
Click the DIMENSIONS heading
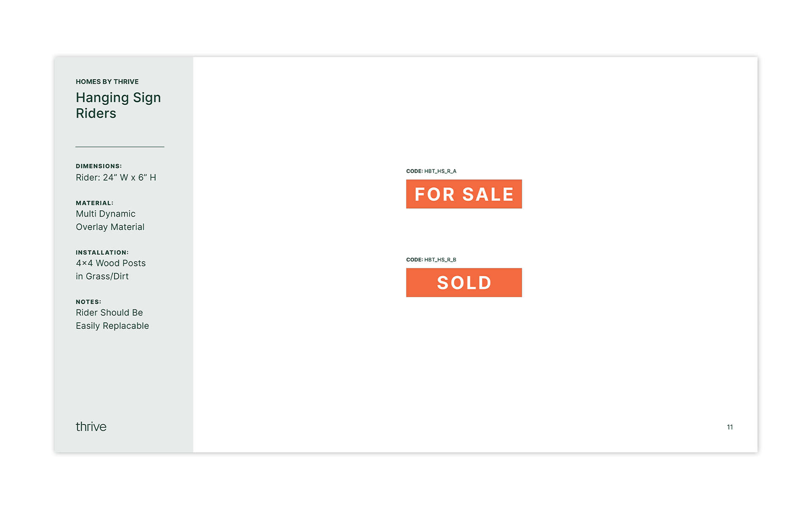point(99,166)
